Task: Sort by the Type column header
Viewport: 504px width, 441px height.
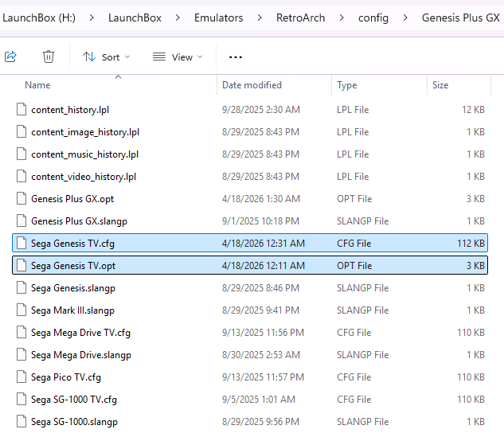Action: (x=346, y=85)
